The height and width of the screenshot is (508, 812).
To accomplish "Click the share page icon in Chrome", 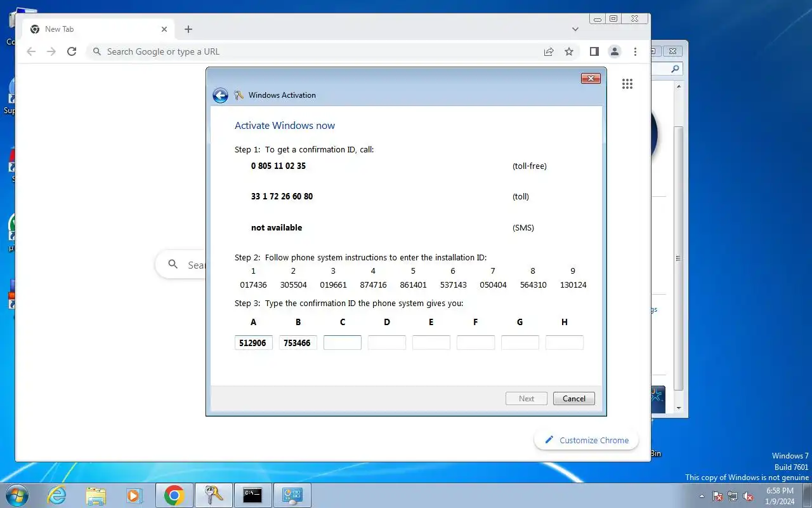I will click(x=549, y=51).
